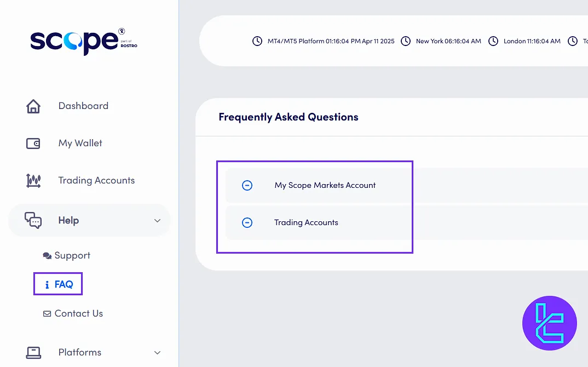Collapse the Trading Accounts FAQ section
The width and height of the screenshot is (588, 367).
[x=247, y=223]
